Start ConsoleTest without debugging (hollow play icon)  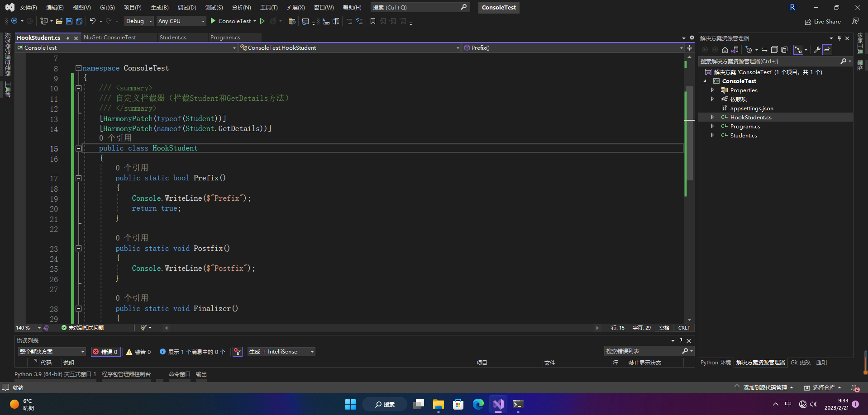pos(262,21)
